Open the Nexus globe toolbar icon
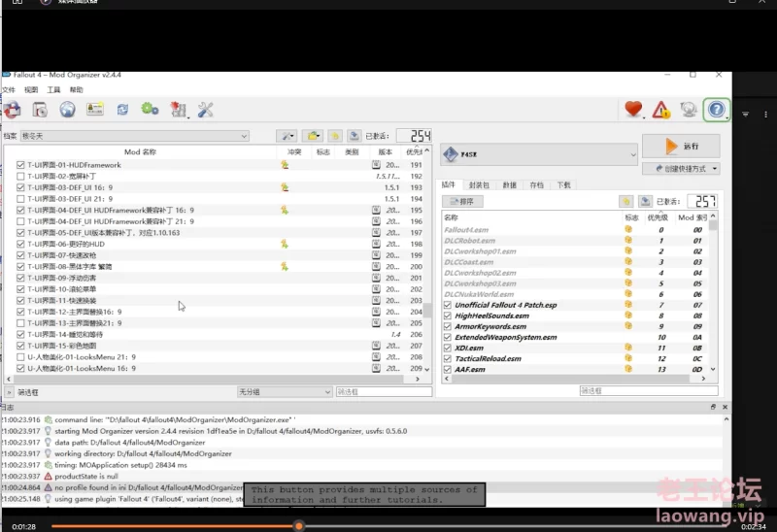 pos(67,110)
